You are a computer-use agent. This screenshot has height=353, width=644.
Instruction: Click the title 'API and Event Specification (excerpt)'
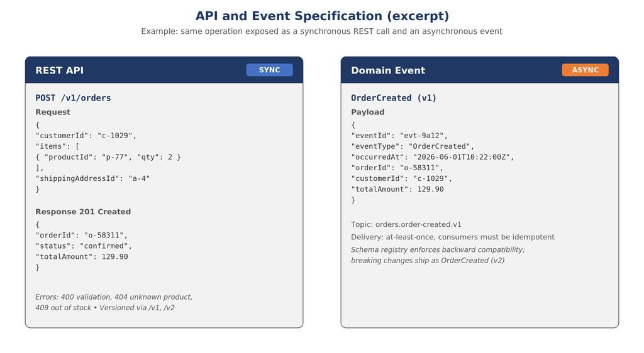click(322, 16)
